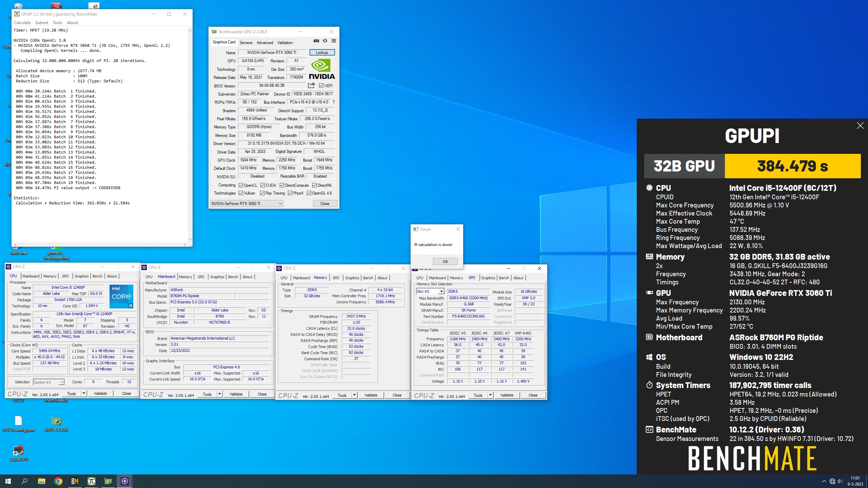Toggle the DirectCompute checkbox

point(282,185)
